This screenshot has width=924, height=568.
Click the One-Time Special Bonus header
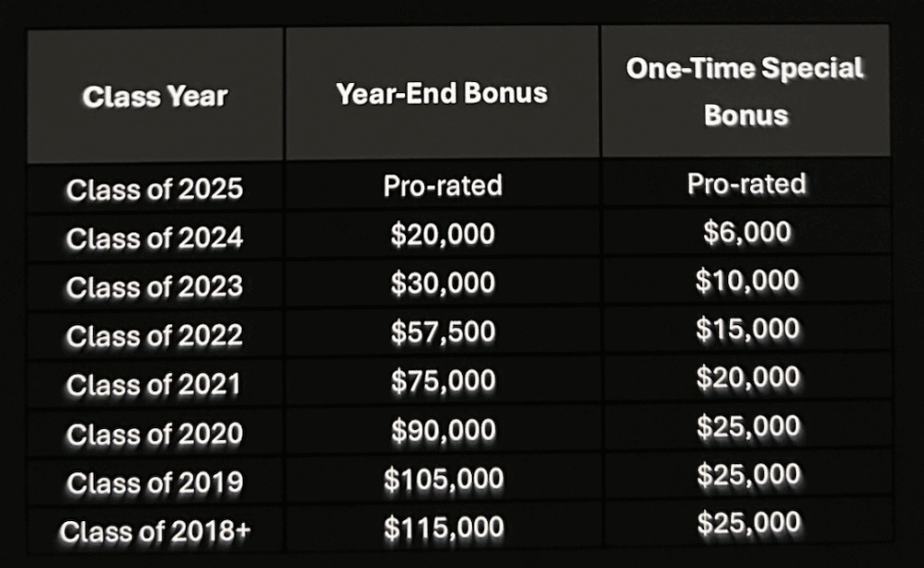pyautogui.click(x=745, y=92)
